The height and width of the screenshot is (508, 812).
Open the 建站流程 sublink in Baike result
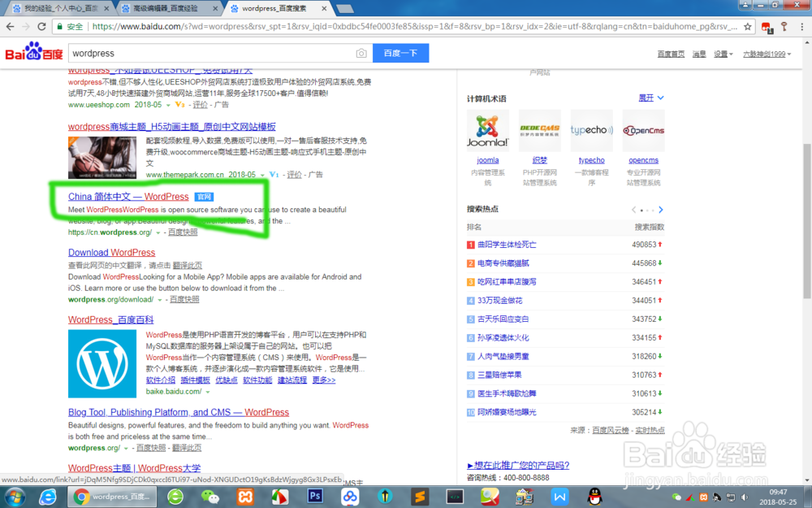coord(292,380)
